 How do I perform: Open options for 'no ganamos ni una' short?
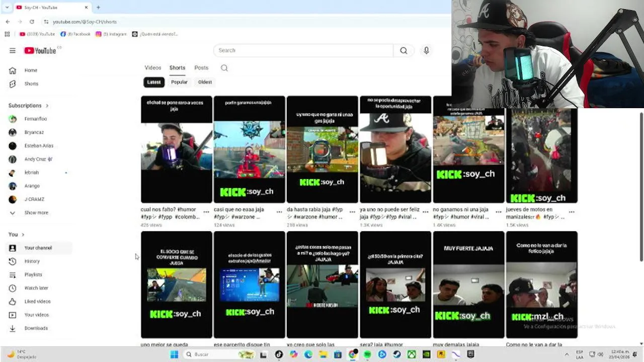[498, 212]
